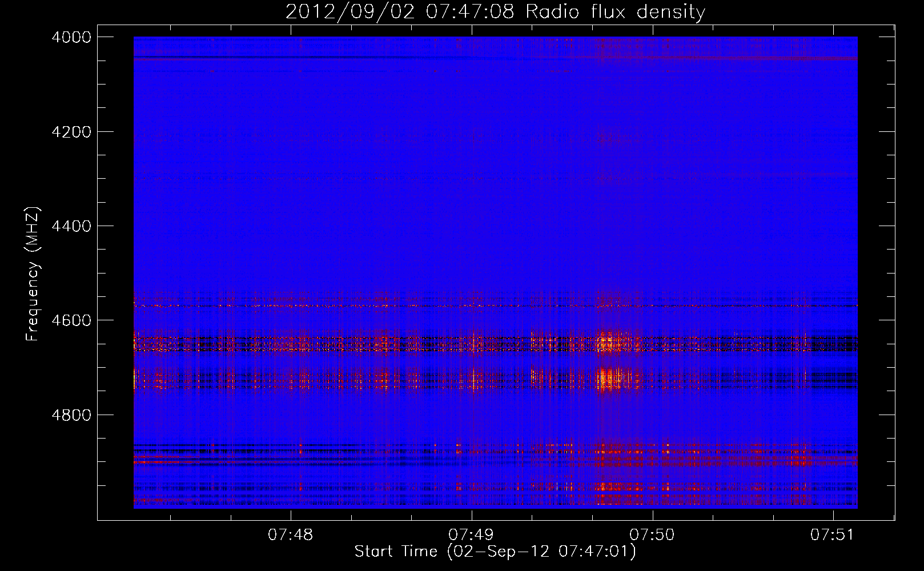Click the 07:49 time tick label
This screenshot has width=924, height=571.
coord(471,534)
